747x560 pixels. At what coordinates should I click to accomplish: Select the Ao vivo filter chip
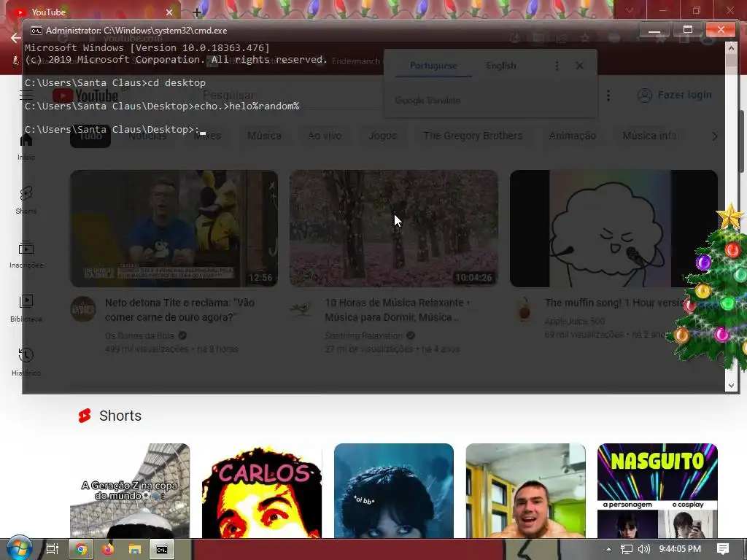tap(325, 136)
